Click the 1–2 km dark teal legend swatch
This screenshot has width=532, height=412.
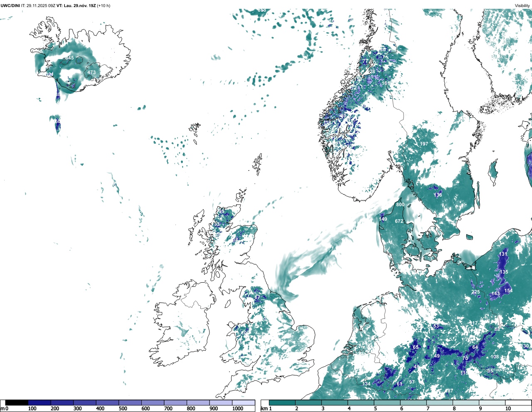click(282, 402)
